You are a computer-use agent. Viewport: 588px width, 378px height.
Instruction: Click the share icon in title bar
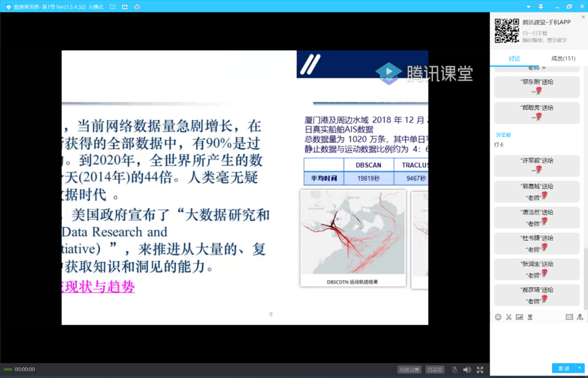pyautogui.click(x=125, y=7)
